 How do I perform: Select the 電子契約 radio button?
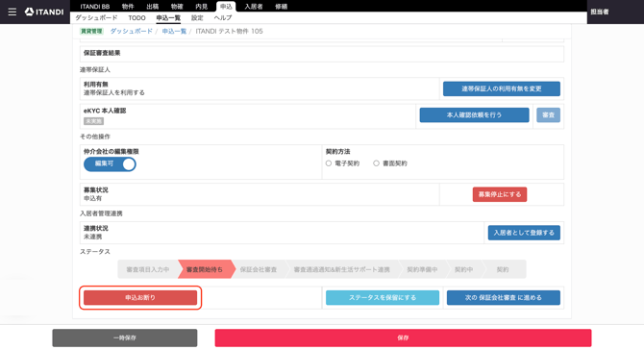tap(329, 163)
